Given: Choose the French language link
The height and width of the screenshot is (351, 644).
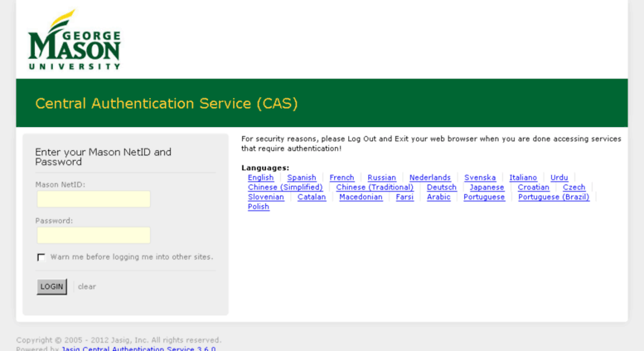Looking at the screenshot, I should pyautogui.click(x=341, y=178).
